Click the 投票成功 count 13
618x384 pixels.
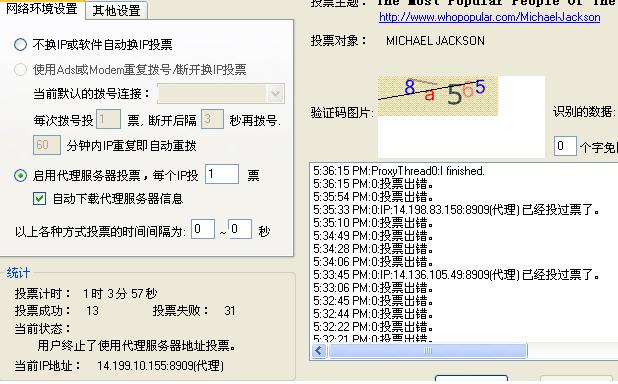92,311
